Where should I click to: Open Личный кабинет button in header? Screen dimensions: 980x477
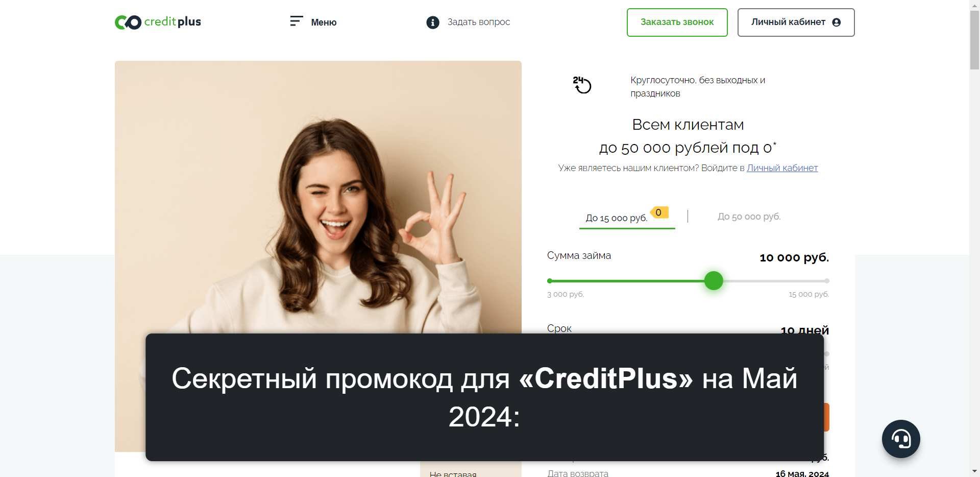click(x=796, y=22)
